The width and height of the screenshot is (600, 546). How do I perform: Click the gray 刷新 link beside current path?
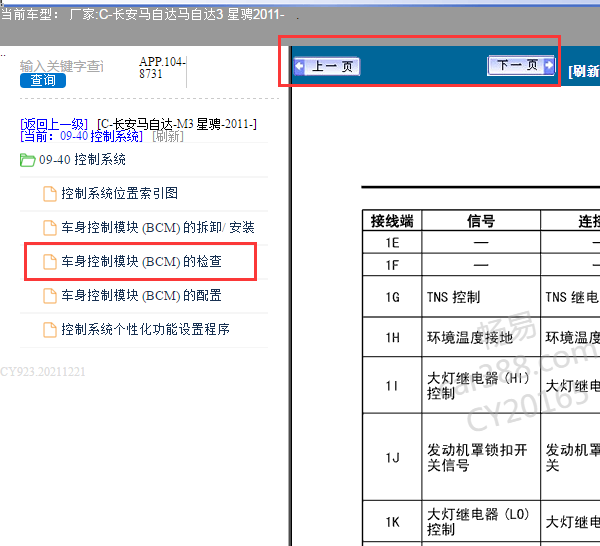pos(168,136)
